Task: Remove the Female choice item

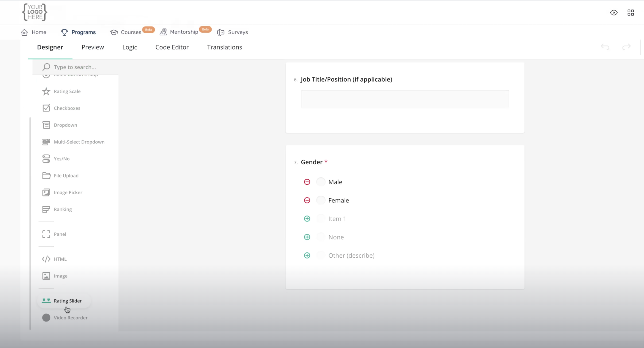Action: [x=307, y=200]
